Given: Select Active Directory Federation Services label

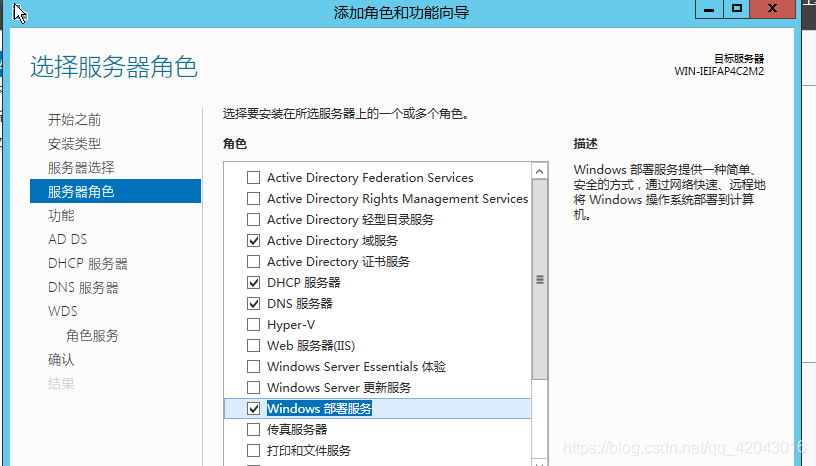Looking at the screenshot, I should pos(370,178).
